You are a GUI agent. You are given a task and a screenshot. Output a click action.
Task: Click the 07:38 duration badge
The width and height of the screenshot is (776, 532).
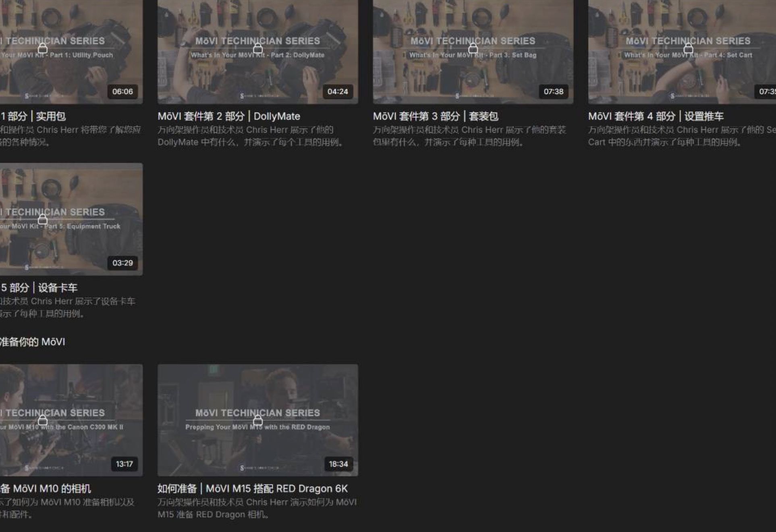point(554,91)
